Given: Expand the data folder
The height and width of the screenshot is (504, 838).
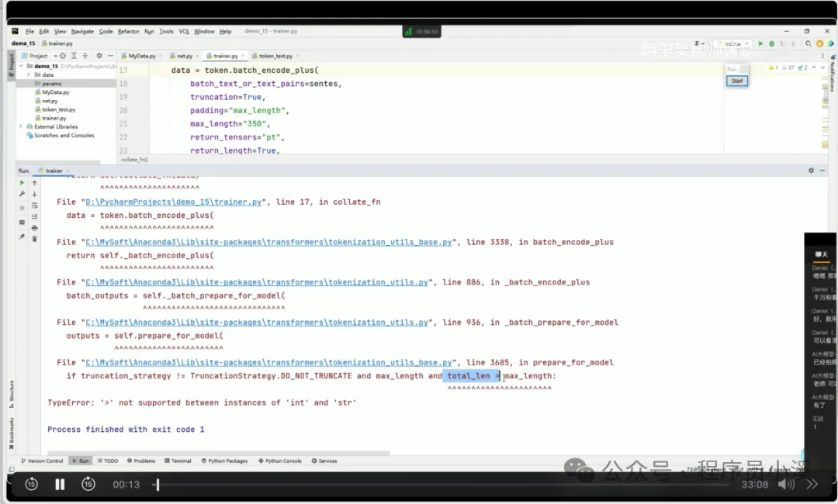Looking at the screenshot, I should pyautogui.click(x=29, y=74).
